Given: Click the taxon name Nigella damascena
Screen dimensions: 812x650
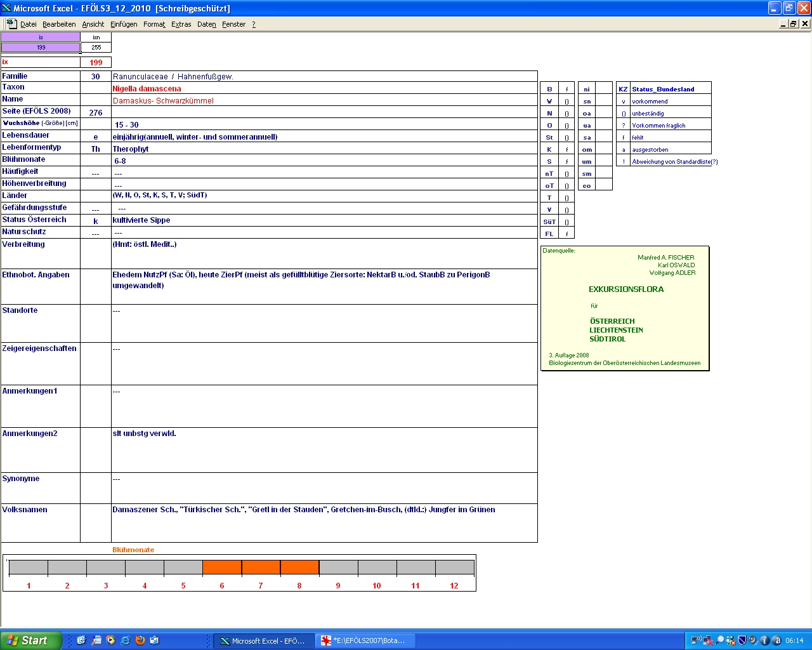Looking at the screenshot, I should (147, 89).
